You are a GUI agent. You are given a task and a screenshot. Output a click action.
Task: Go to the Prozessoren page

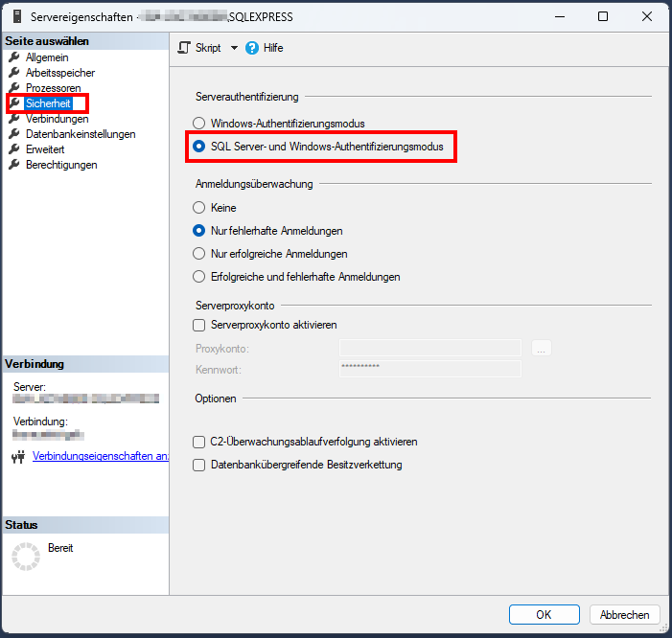(x=53, y=88)
